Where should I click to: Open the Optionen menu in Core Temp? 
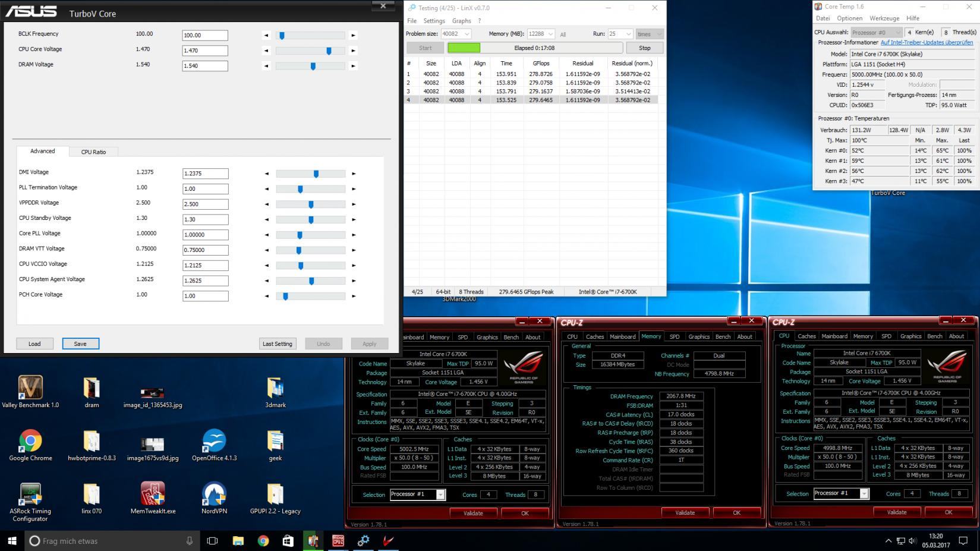pos(849,18)
